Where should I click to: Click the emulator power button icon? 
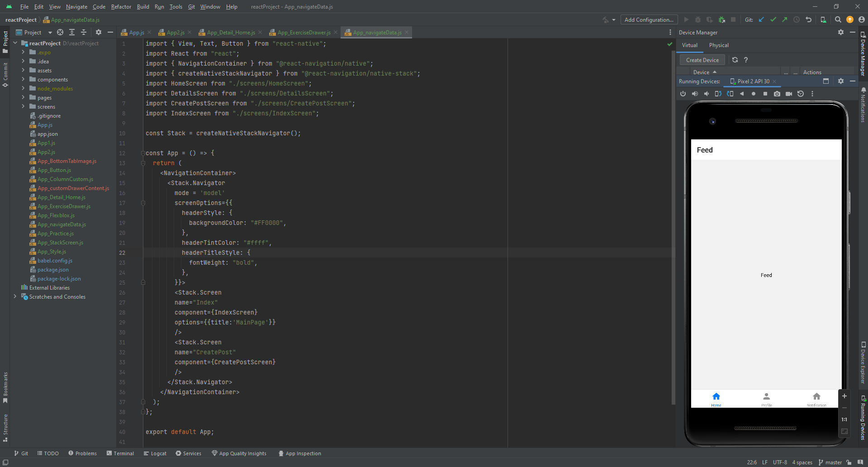click(x=683, y=94)
